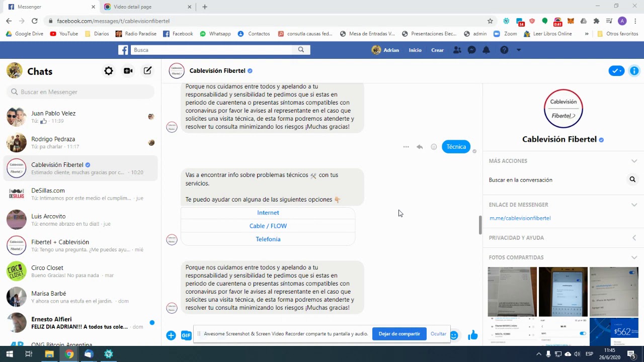Screen dimensions: 644x362
Task: Open Windows Start menu
Action: pyautogui.click(x=9, y=354)
